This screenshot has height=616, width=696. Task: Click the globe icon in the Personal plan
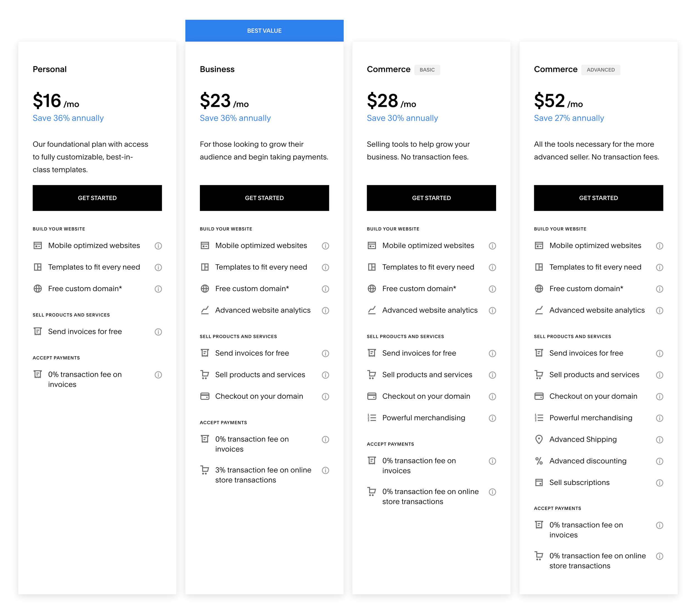(38, 289)
